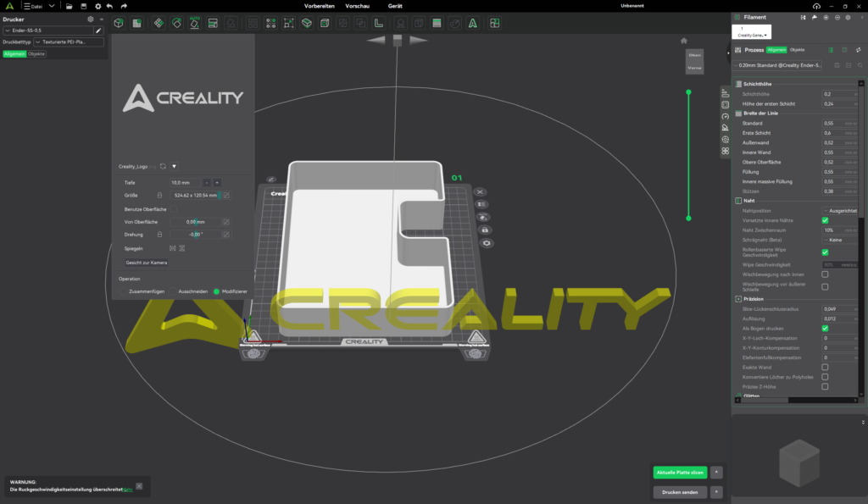
Task: Click the redo arrow
Action: coord(124,6)
